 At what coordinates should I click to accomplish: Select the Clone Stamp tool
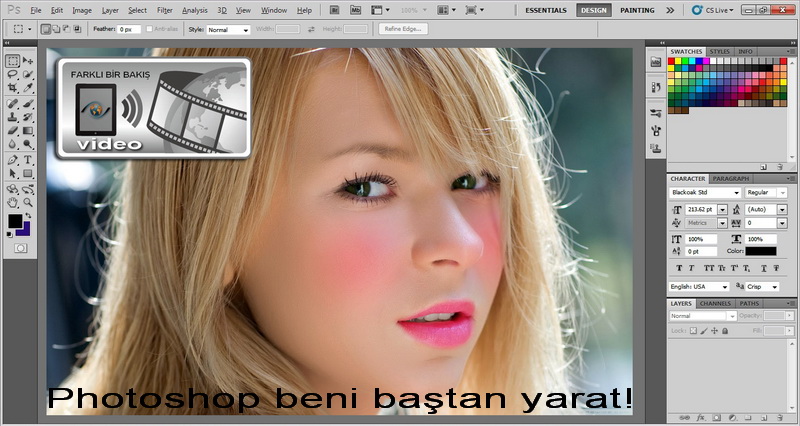(13, 117)
